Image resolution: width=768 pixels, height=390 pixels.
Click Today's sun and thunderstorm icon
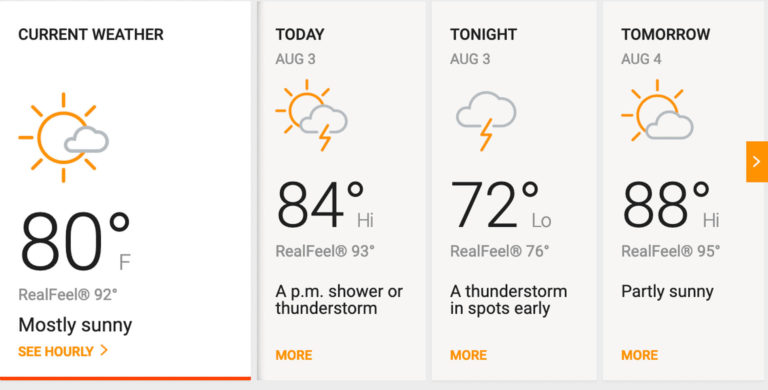312,115
